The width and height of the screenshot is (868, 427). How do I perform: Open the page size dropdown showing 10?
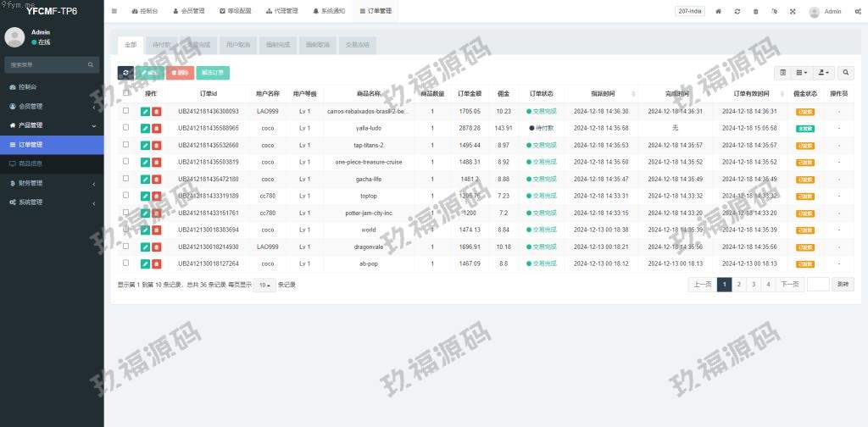pos(265,285)
